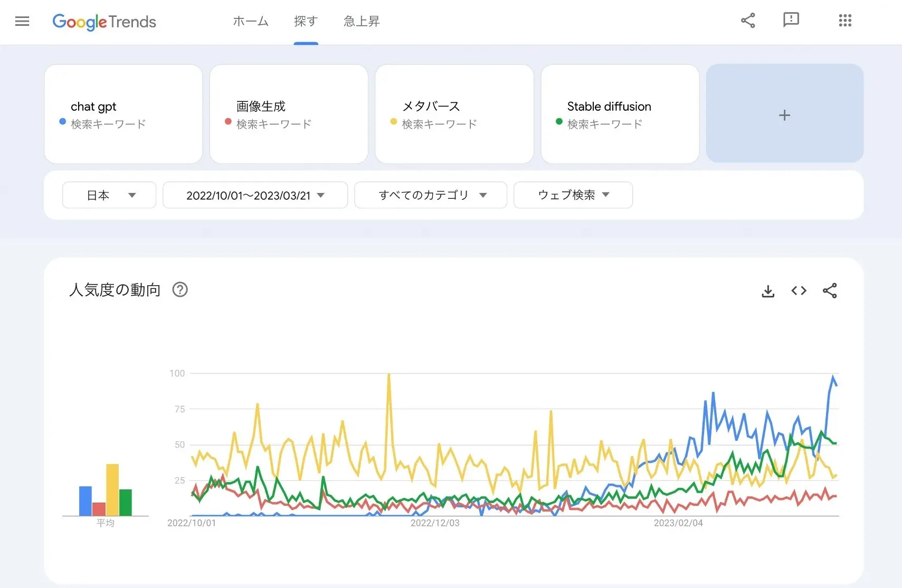902x588 pixels.
Task: Open the hamburger main menu
Action: click(x=22, y=21)
